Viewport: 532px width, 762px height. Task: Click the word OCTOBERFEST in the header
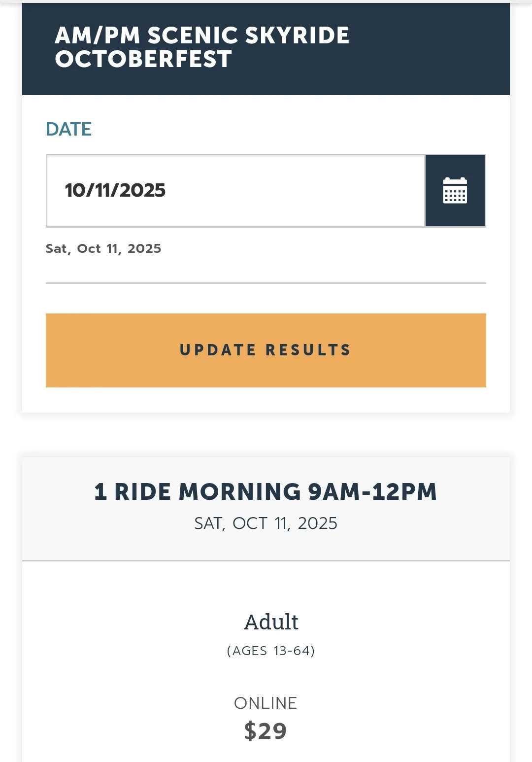pos(143,59)
